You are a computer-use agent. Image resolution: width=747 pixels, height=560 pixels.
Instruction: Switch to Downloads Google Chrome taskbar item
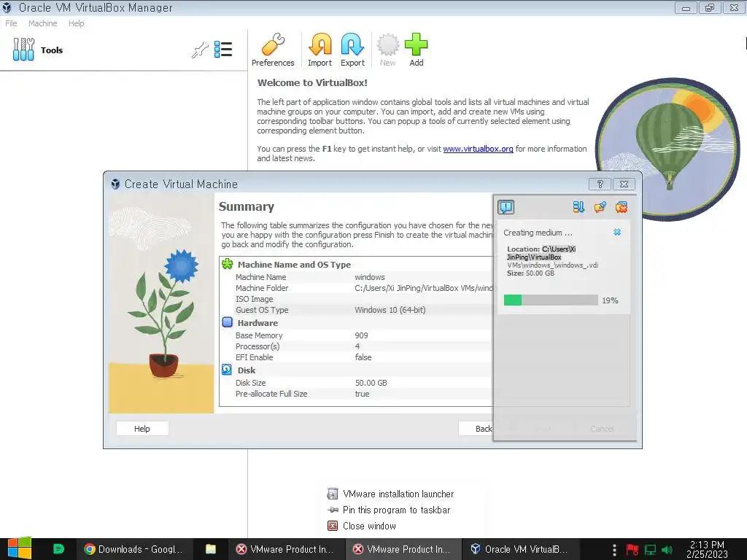click(x=133, y=549)
